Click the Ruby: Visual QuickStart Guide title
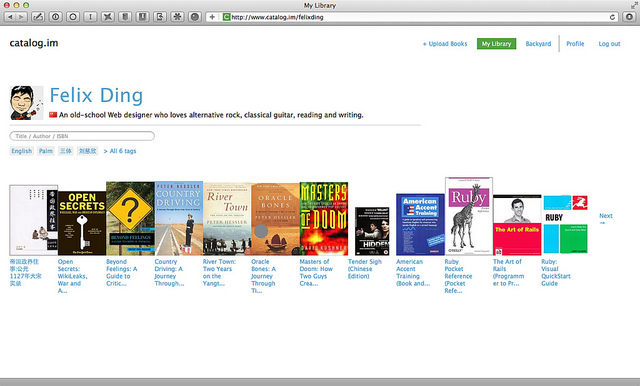The height and width of the screenshot is (386, 640). coord(556,272)
